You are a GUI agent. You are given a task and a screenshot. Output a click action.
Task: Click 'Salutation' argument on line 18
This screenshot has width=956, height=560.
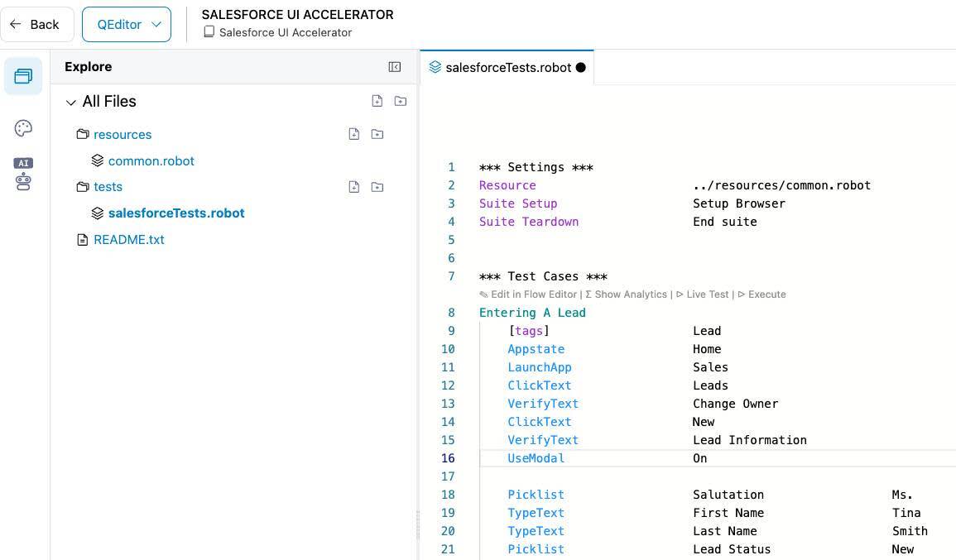tap(728, 495)
